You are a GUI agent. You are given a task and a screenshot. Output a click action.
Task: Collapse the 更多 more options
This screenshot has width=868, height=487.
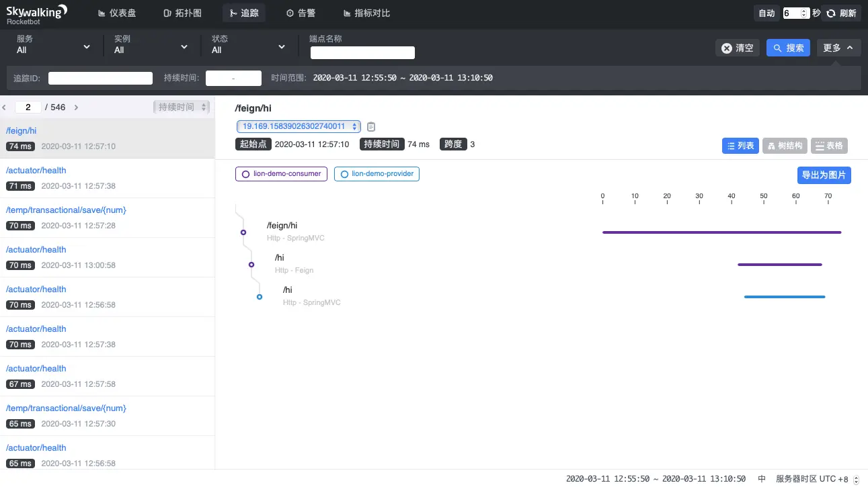click(838, 48)
